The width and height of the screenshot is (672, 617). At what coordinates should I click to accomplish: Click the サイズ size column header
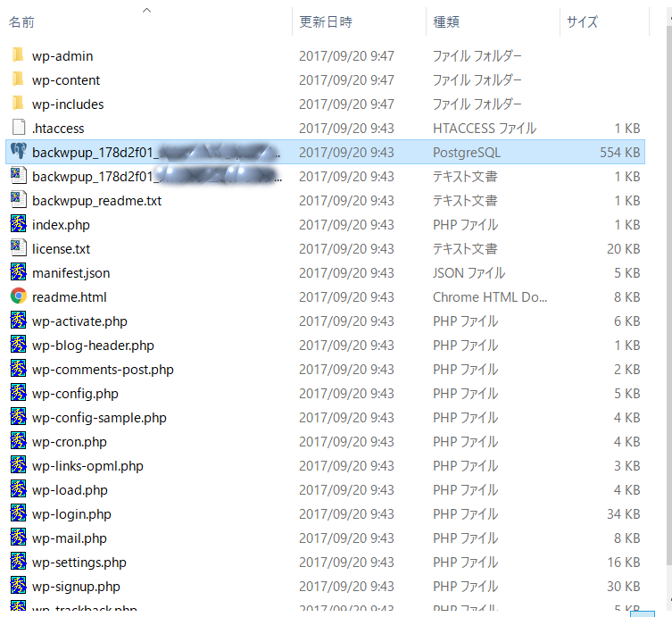582,22
